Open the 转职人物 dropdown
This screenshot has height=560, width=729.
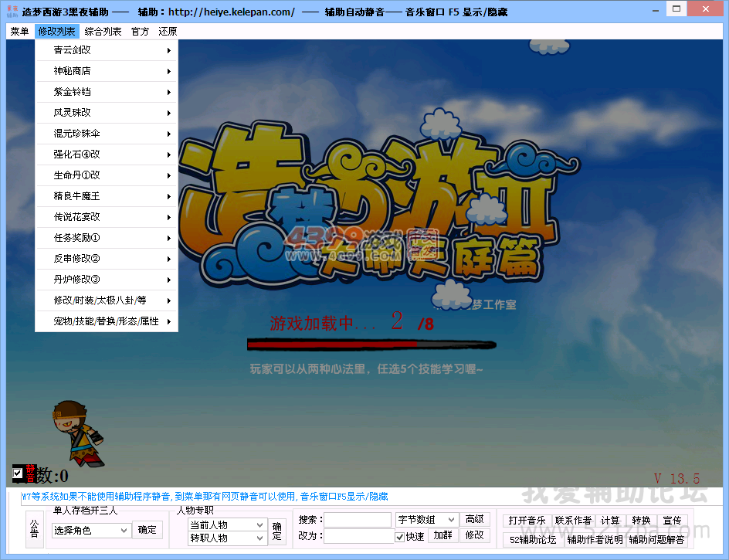pyautogui.click(x=227, y=538)
